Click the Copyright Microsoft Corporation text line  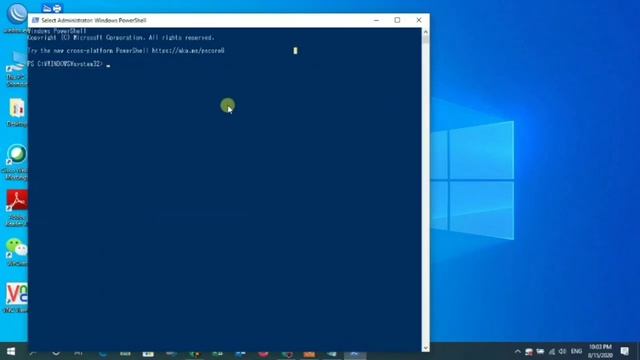pyautogui.click(x=121, y=38)
